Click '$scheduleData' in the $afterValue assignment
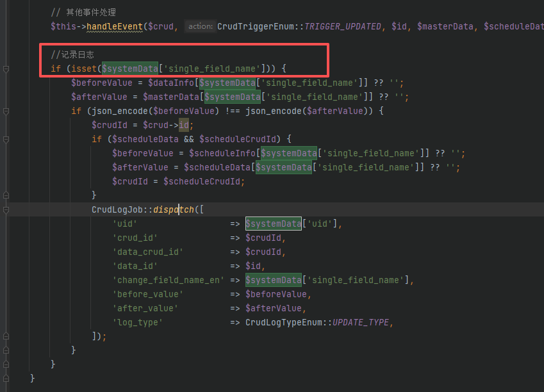Screen dimensions: 544x392 tap(217, 167)
